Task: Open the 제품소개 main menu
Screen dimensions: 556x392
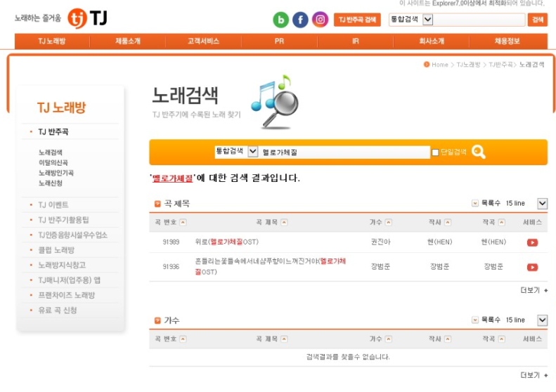Action: coord(128,41)
